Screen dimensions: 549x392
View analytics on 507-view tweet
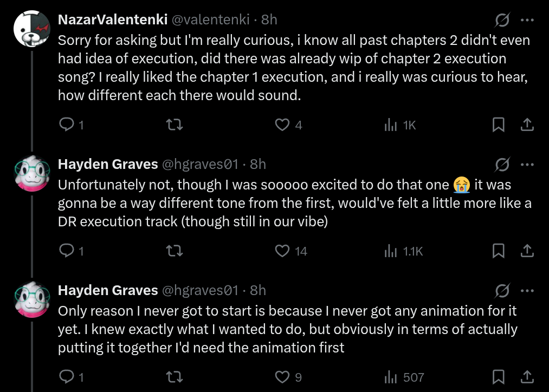pyautogui.click(x=391, y=377)
